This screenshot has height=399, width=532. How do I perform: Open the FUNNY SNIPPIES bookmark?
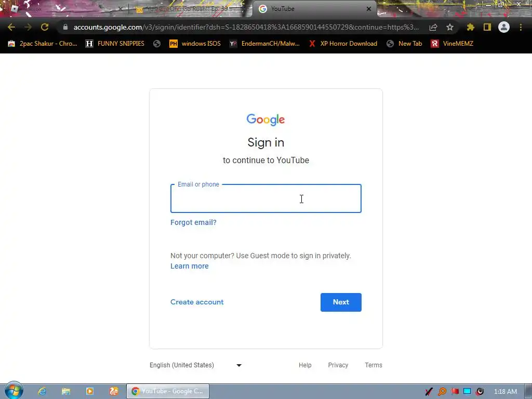point(115,44)
